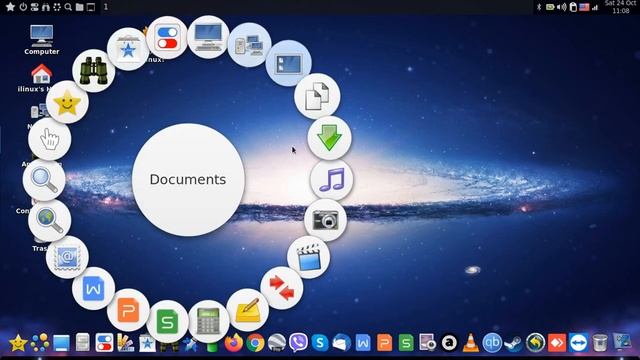Click the yellow star menu in the dock

pyautogui.click(x=18, y=343)
